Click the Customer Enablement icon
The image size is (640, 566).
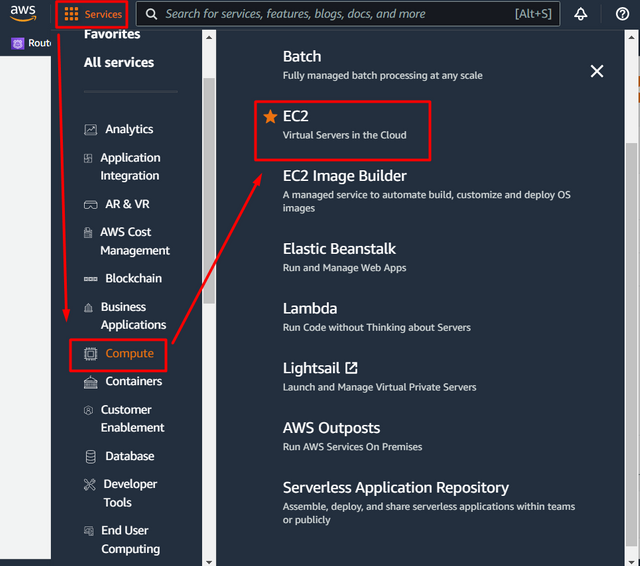[x=88, y=411]
